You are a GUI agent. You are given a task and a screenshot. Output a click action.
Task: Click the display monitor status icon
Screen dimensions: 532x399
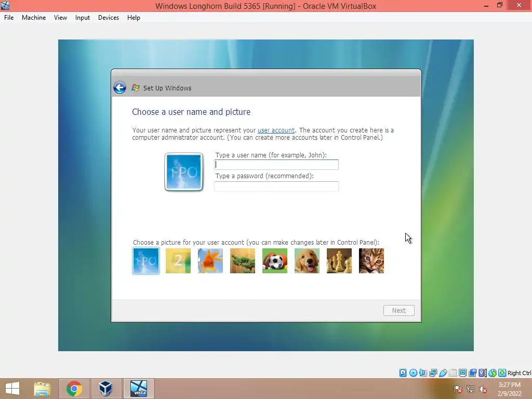pos(462,373)
